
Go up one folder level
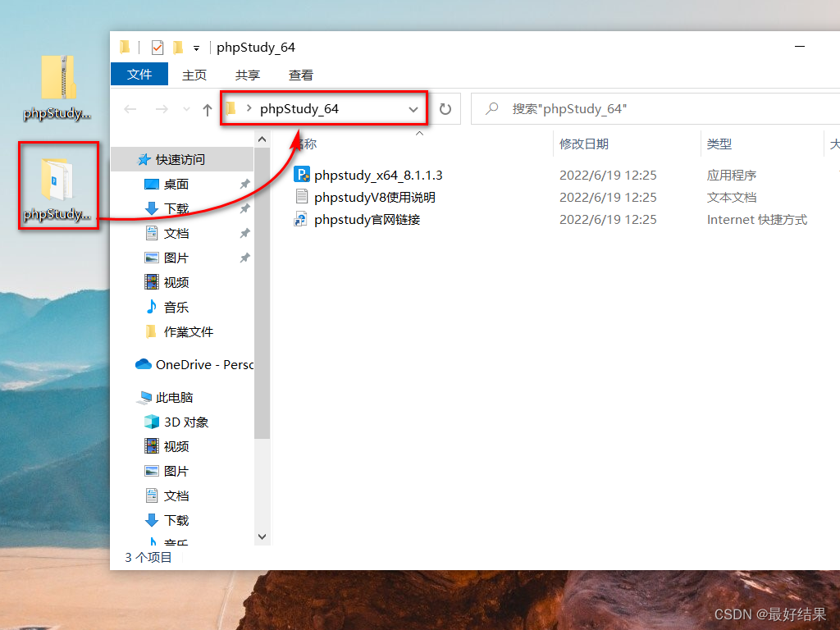208,110
